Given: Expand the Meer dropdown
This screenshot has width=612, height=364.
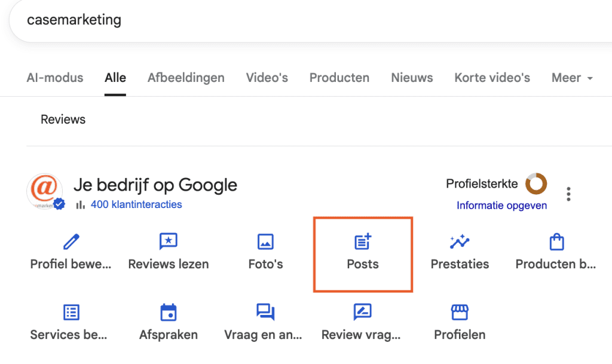Looking at the screenshot, I should [x=572, y=78].
